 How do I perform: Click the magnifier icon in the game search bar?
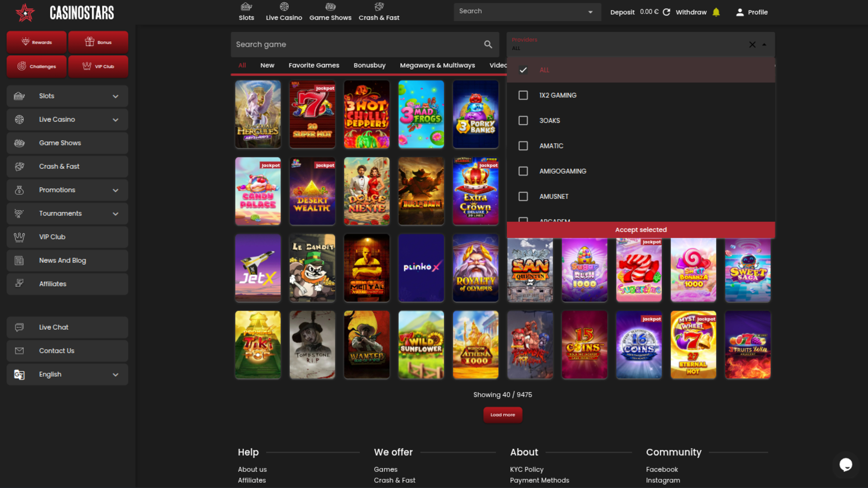[487, 44]
